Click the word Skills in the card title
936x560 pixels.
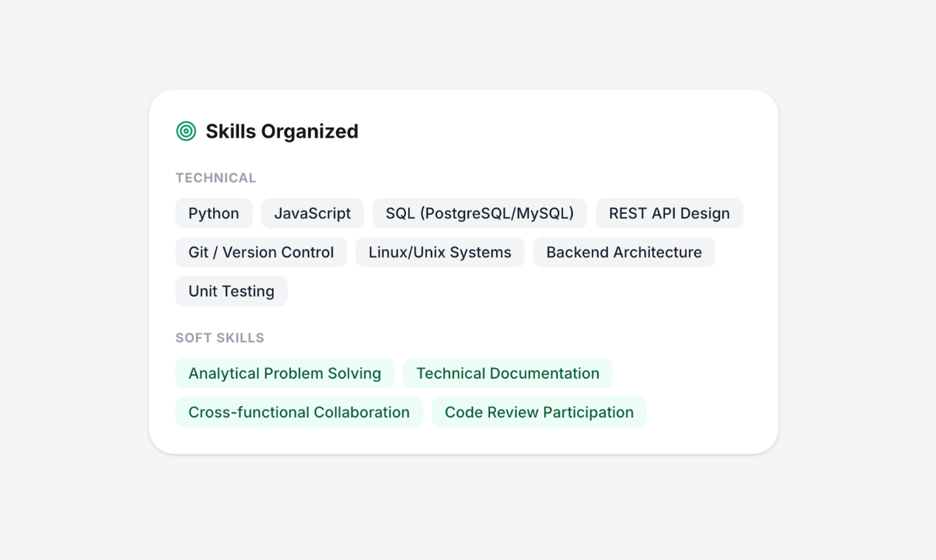click(231, 131)
